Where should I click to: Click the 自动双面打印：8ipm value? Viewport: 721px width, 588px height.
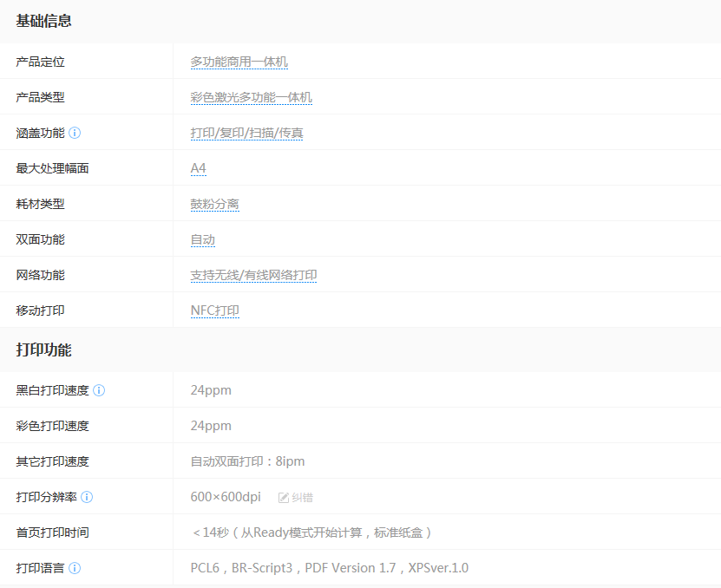coord(247,461)
